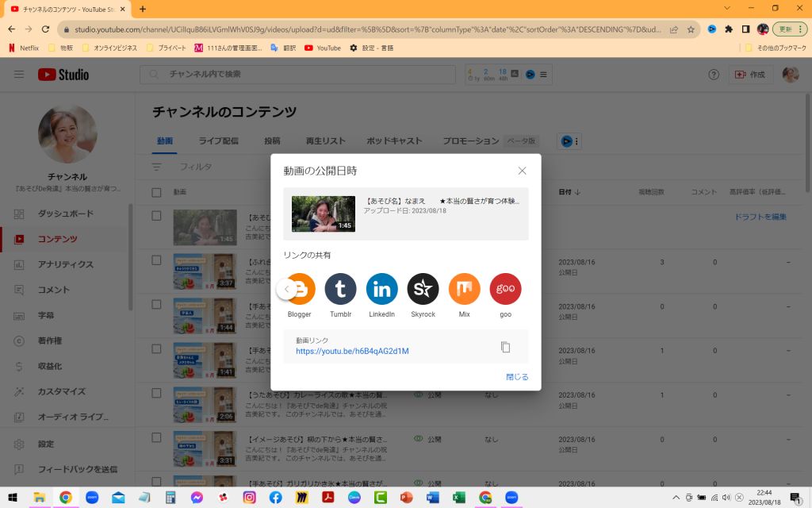Switch to the ライブ配信 tab

click(219, 141)
